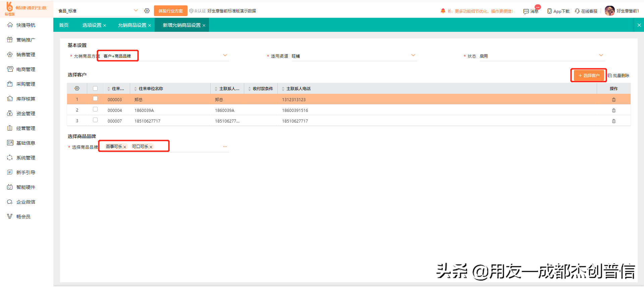The height and width of the screenshot is (288, 644).
Task: Close all tabs with right-edge X
Action: (x=639, y=25)
